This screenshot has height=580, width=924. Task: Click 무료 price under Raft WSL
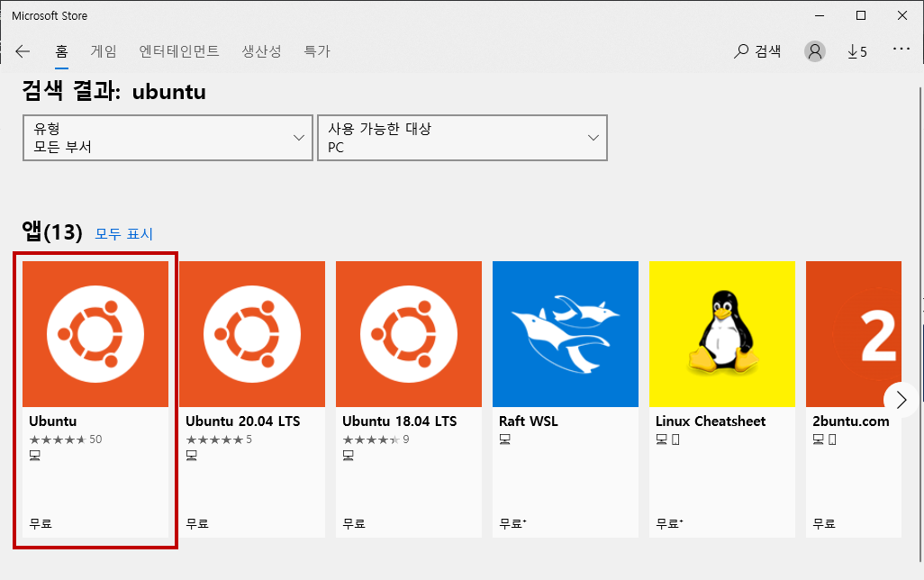tap(512, 523)
